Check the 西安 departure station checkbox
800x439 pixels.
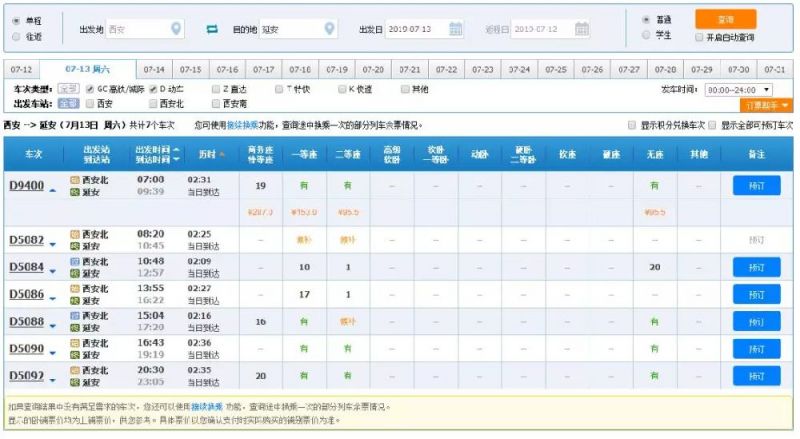90,104
